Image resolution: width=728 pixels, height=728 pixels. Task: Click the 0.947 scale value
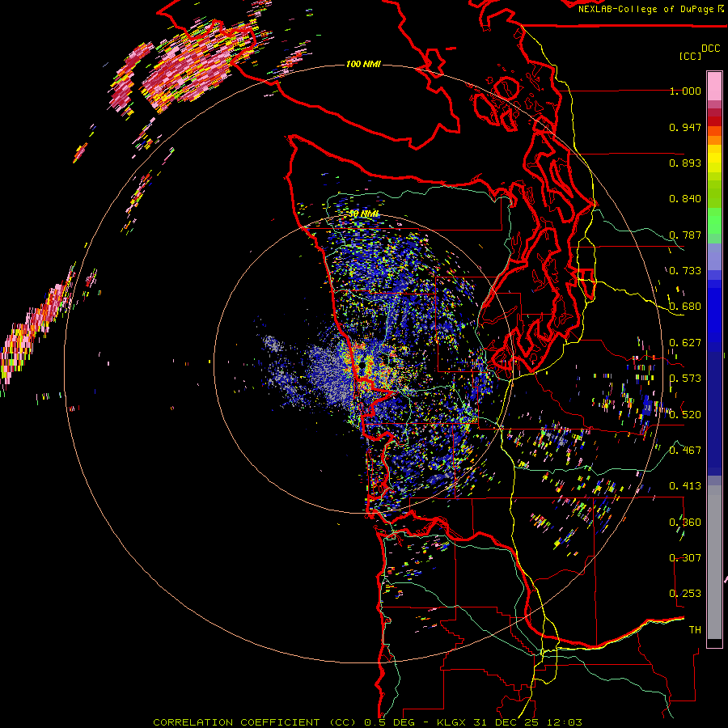tap(685, 127)
